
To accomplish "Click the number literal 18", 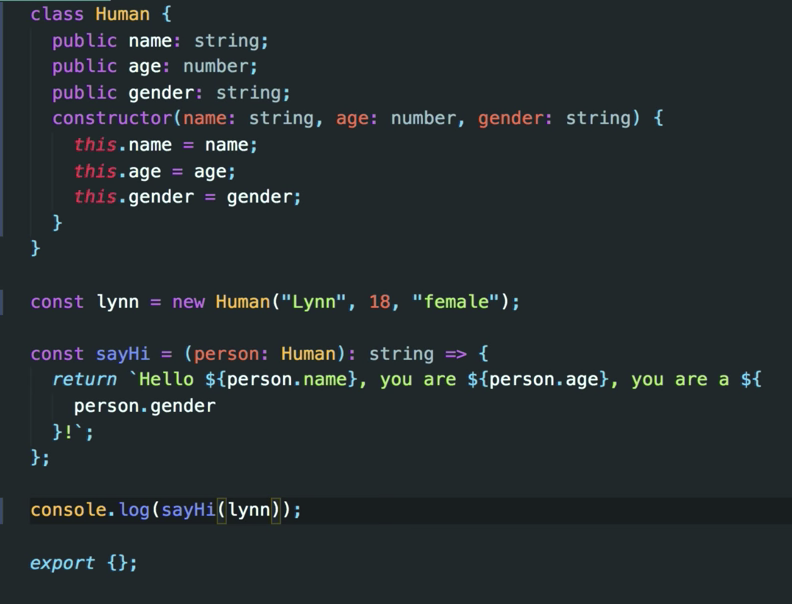I will point(380,302).
